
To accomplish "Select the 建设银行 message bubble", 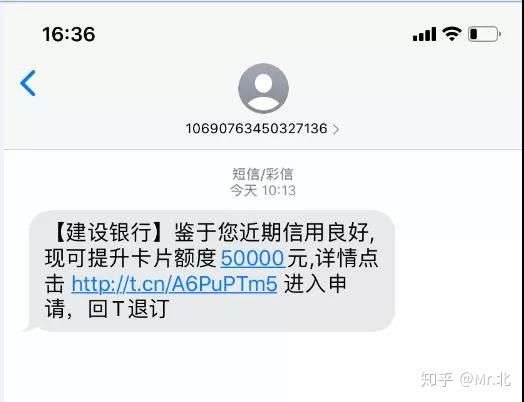I will [211, 271].
